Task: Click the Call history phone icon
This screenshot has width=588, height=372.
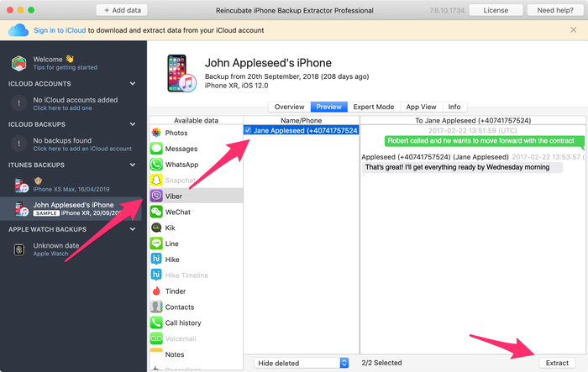Action: pos(156,322)
